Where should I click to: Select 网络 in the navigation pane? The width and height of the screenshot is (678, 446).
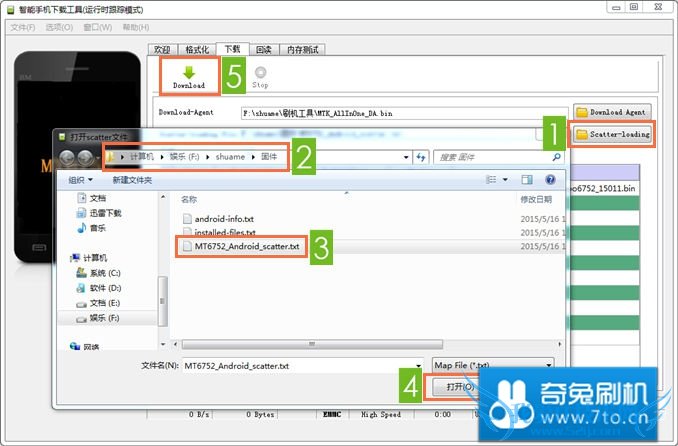(x=85, y=347)
